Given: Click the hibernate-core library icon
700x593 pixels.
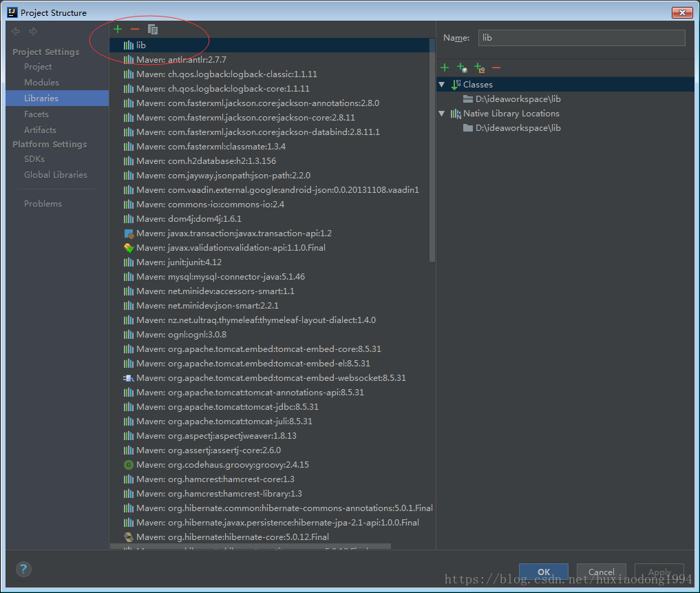Looking at the screenshot, I should pyautogui.click(x=129, y=537).
